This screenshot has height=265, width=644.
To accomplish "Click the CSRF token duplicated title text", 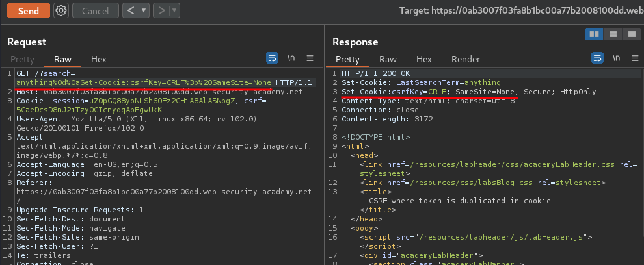I will [x=460, y=201].
